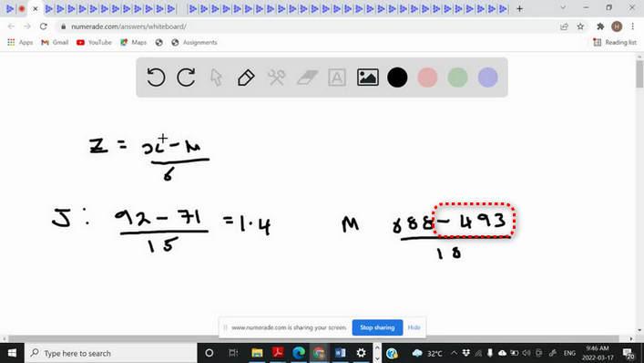Close the active recording tab

pos(36,8)
